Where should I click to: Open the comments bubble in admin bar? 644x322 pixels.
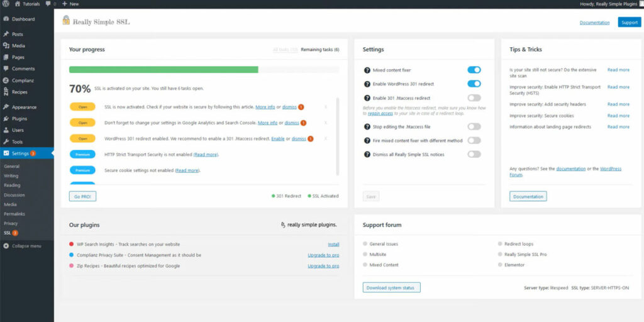pos(48,4)
